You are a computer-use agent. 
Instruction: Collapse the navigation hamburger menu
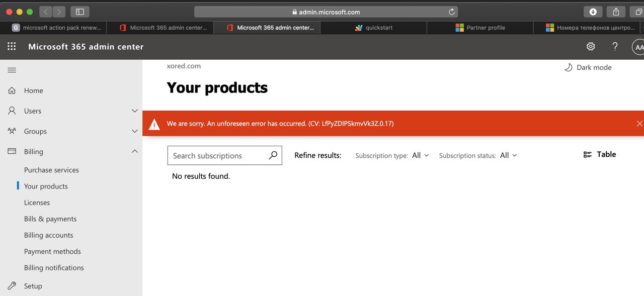point(12,70)
